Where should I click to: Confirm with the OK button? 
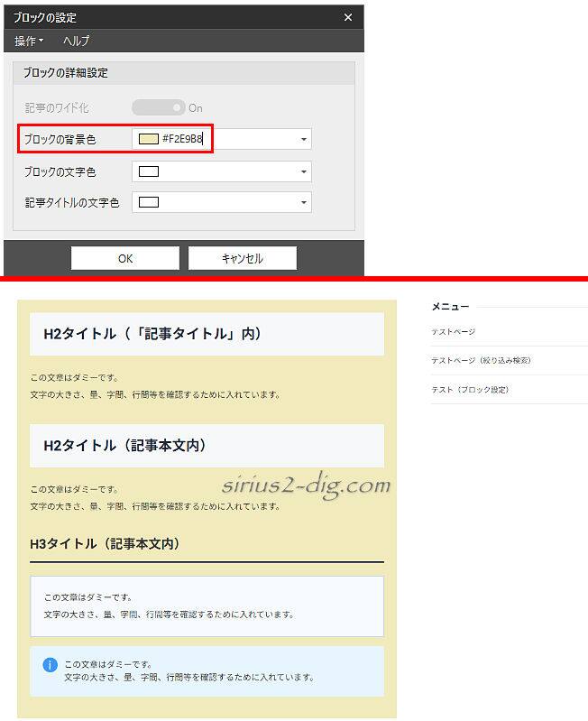125,258
